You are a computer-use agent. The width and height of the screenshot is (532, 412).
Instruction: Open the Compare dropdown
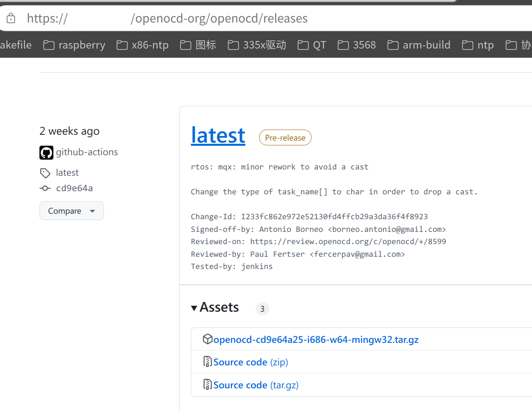click(x=71, y=211)
